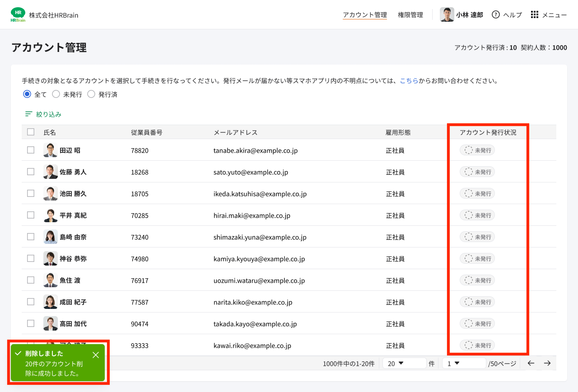Image resolution: width=578 pixels, height=392 pixels.
Task: Dismiss the 削除しました notification with X
Action: click(x=96, y=355)
